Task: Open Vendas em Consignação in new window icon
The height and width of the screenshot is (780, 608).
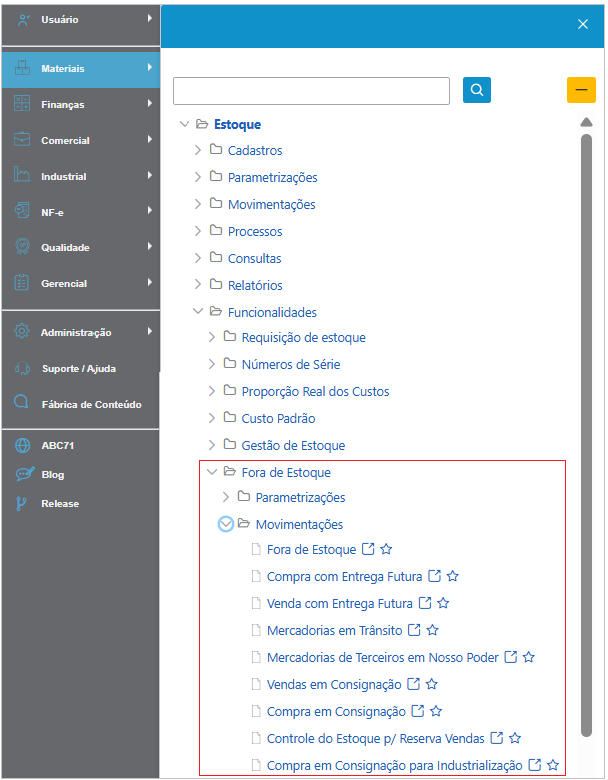Action: pos(413,685)
